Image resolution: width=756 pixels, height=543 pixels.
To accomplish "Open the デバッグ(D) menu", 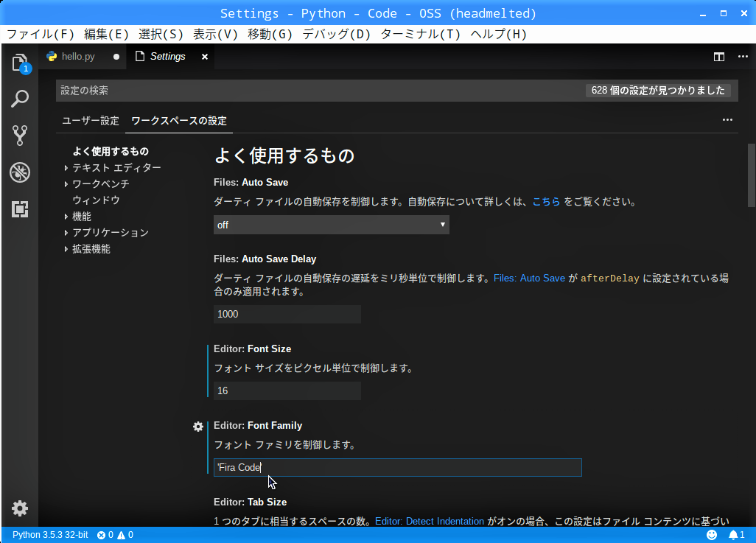I will click(336, 34).
